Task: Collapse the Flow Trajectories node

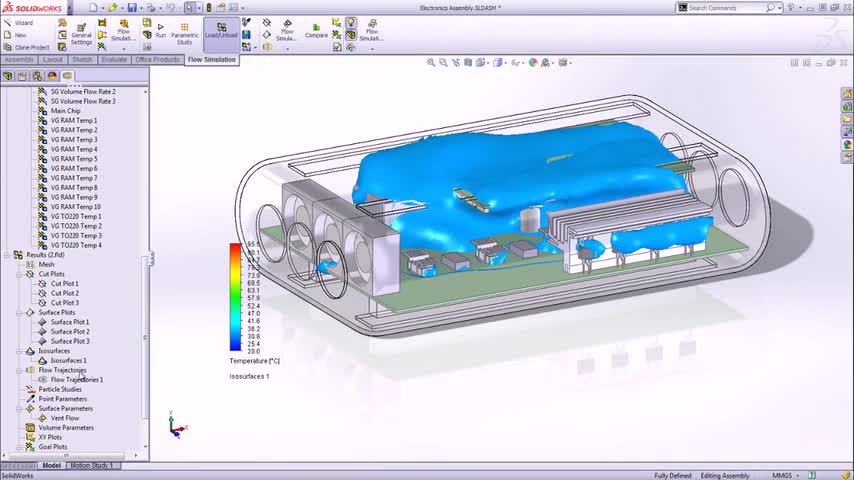Action: pyautogui.click(x=19, y=370)
